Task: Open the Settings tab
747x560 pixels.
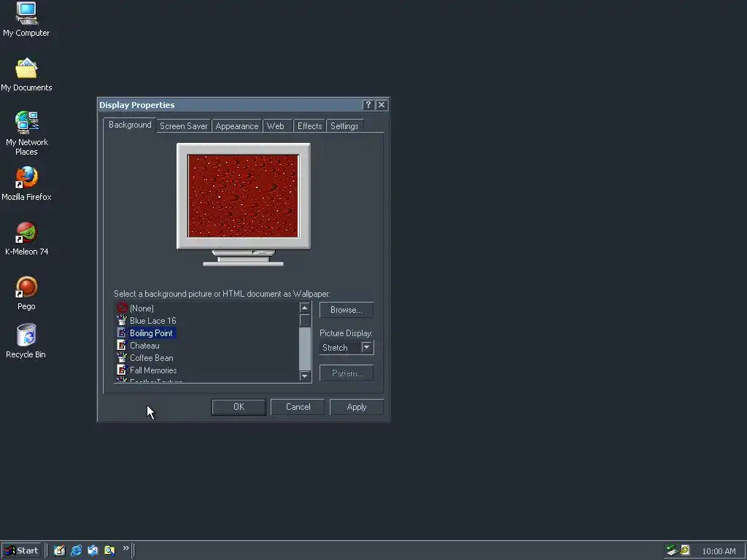Action: 344,126
